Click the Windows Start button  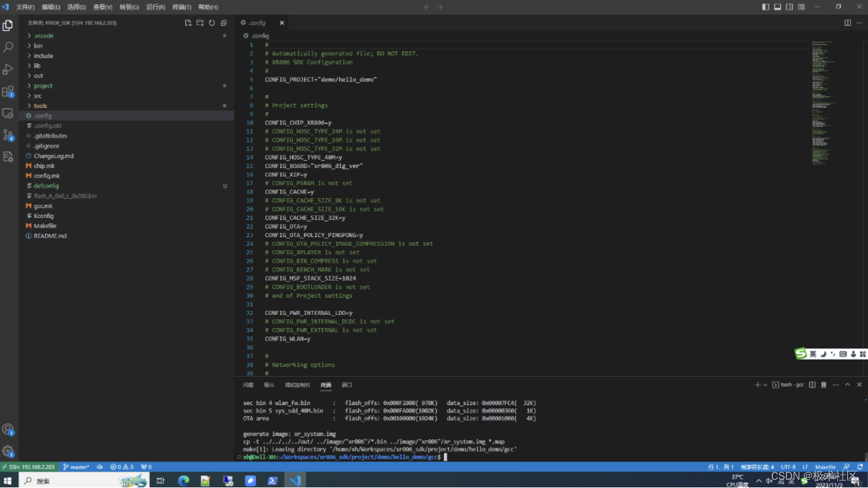tap(9, 481)
